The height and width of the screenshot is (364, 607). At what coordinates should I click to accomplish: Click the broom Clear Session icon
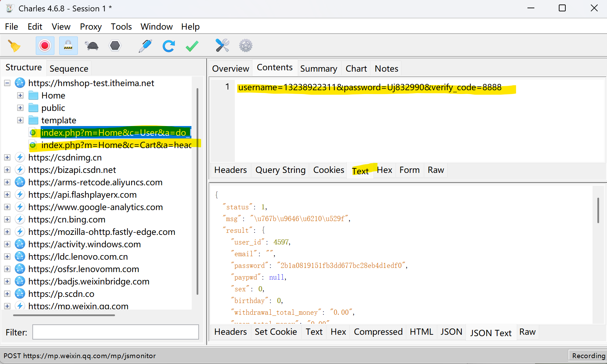click(14, 46)
